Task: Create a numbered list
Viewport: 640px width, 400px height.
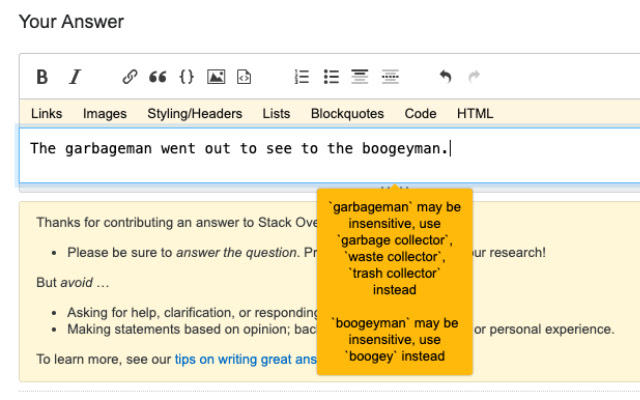Action: [302, 77]
